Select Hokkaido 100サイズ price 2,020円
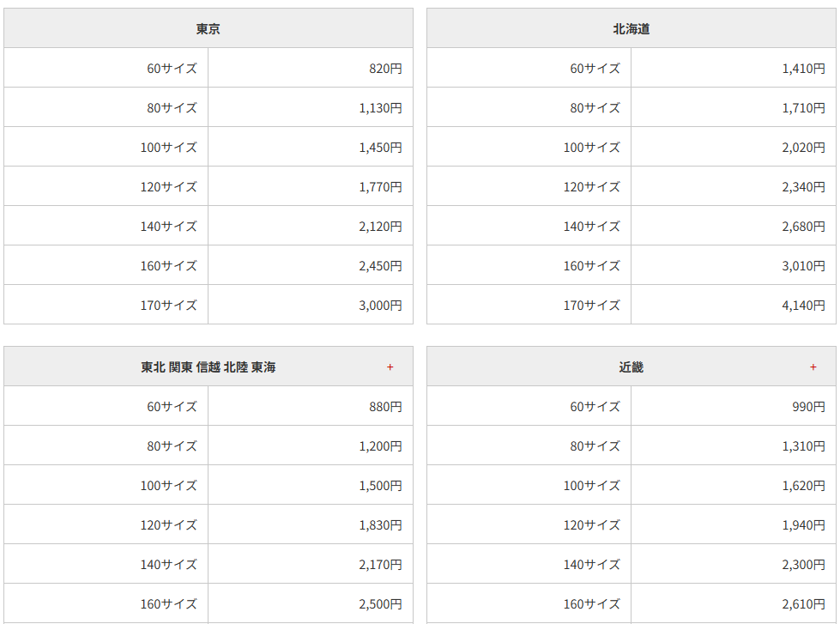This screenshot has height=624, width=840. click(804, 148)
